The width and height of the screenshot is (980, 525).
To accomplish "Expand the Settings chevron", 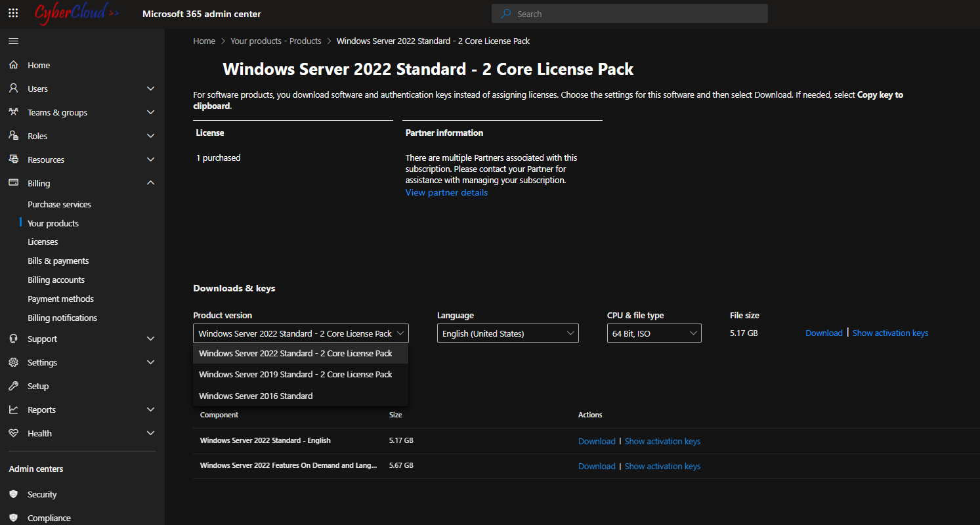I will click(150, 362).
